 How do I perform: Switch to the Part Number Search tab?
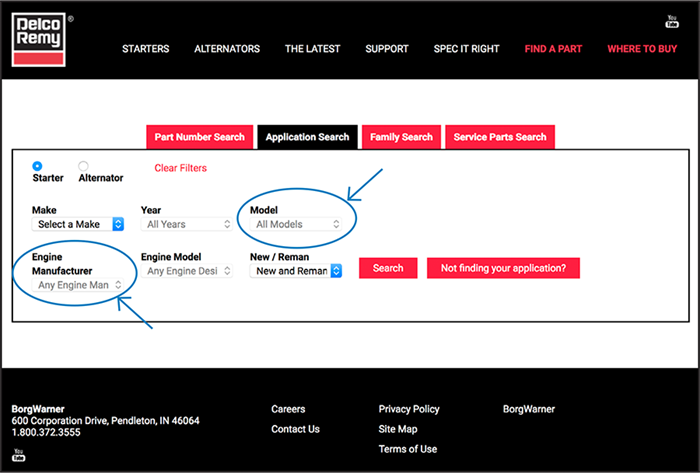(x=200, y=137)
